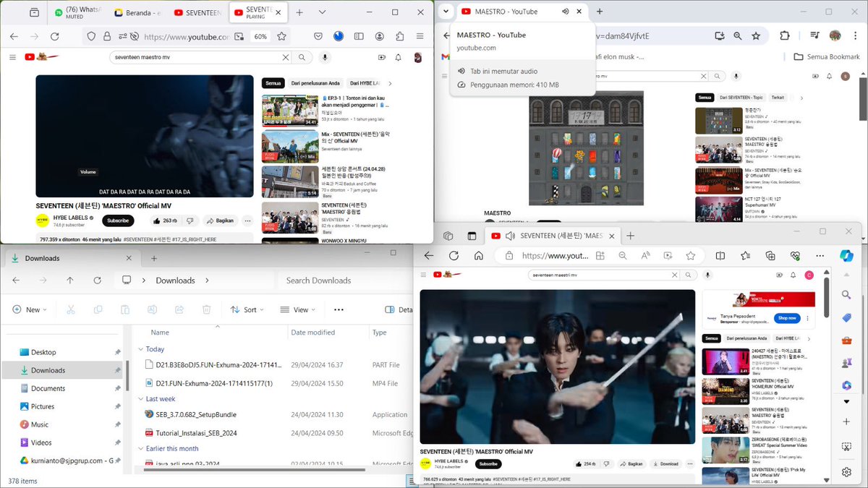This screenshot has width=868, height=488.
Task: Mute the MAESTRO tab speaker icon in Chrome
Action: coord(566,12)
